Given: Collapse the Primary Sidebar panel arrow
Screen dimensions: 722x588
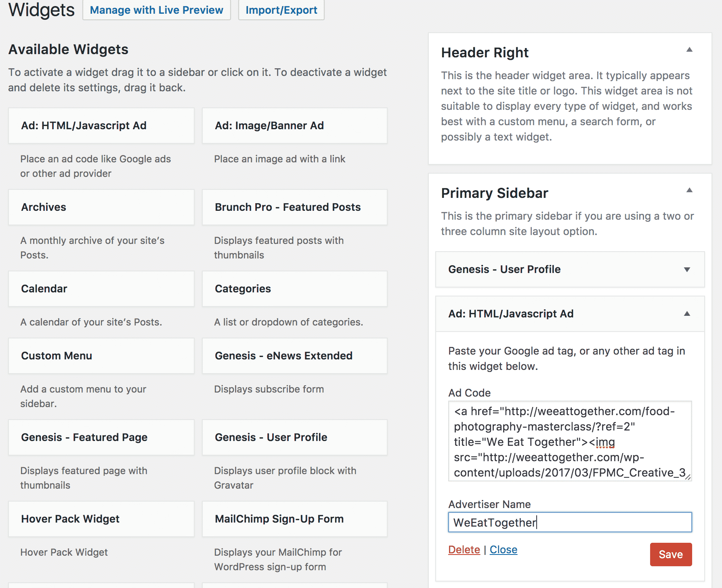Looking at the screenshot, I should (x=689, y=190).
